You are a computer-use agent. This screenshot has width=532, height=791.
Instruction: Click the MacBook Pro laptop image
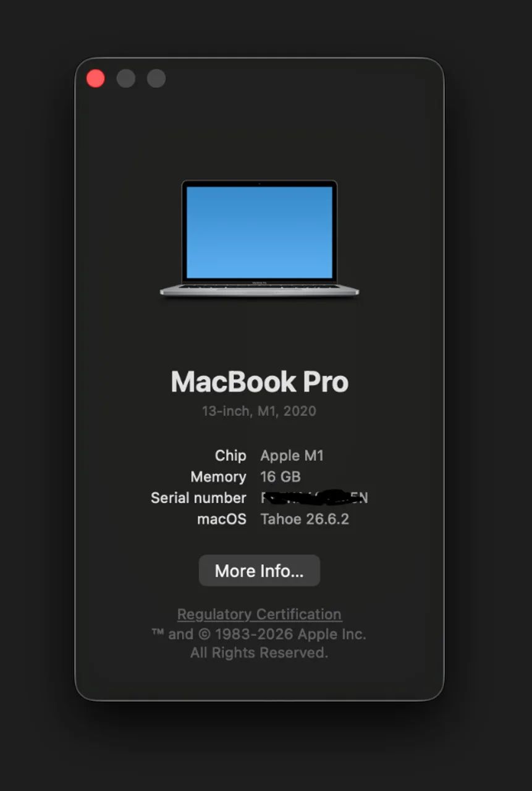(x=260, y=239)
